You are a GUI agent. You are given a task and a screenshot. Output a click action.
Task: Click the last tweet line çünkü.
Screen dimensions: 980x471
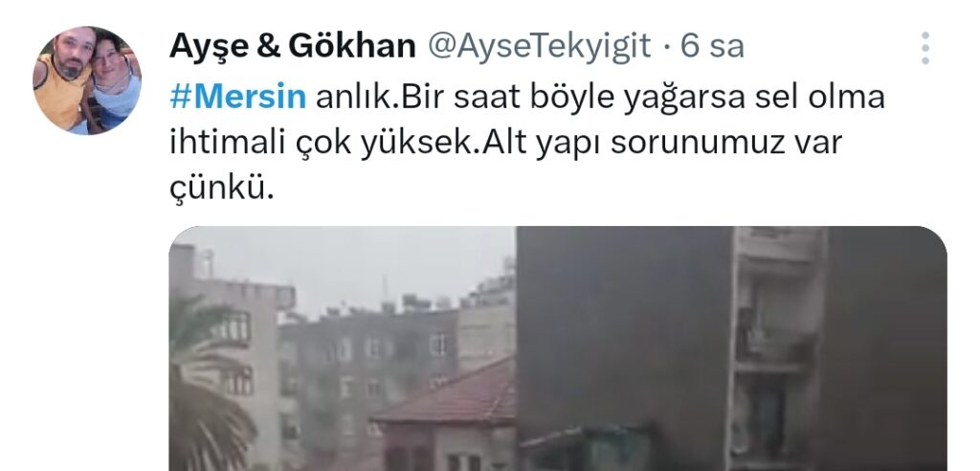point(222,189)
